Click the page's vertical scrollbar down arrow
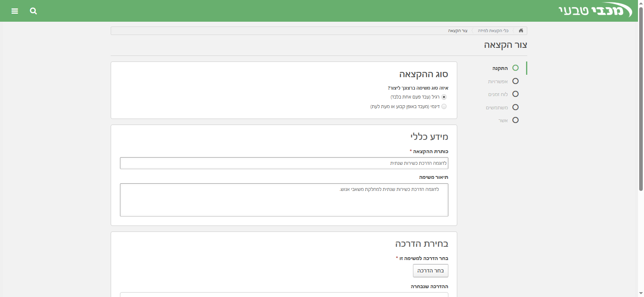The height and width of the screenshot is (297, 644). [x=641, y=293]
